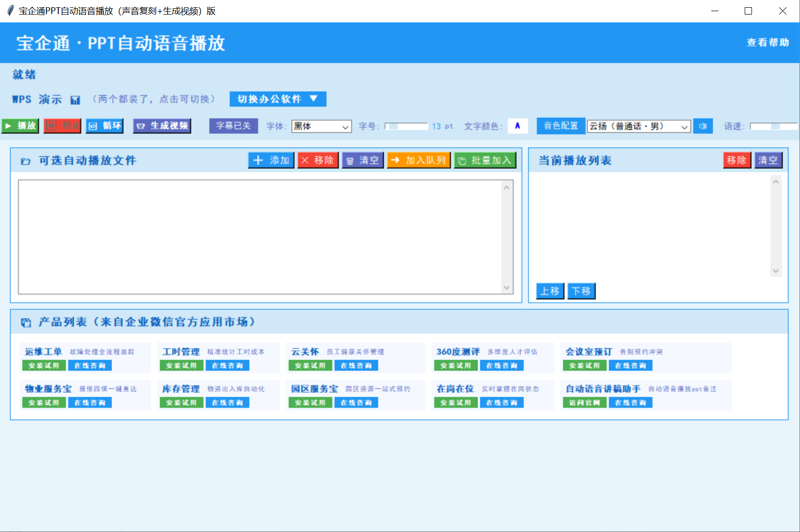This screenshot has height=532, width=800.
Task: Click 在线咨询 for 工时管理
Action: click(x=228, y=366)
